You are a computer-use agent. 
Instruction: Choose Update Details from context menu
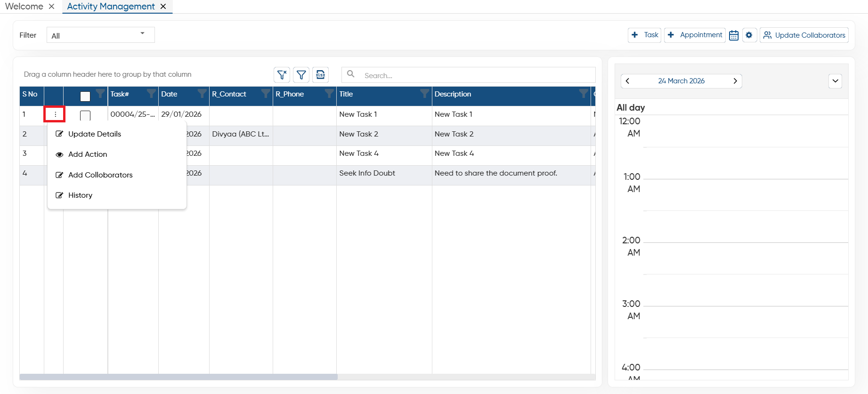click(95, 134)
